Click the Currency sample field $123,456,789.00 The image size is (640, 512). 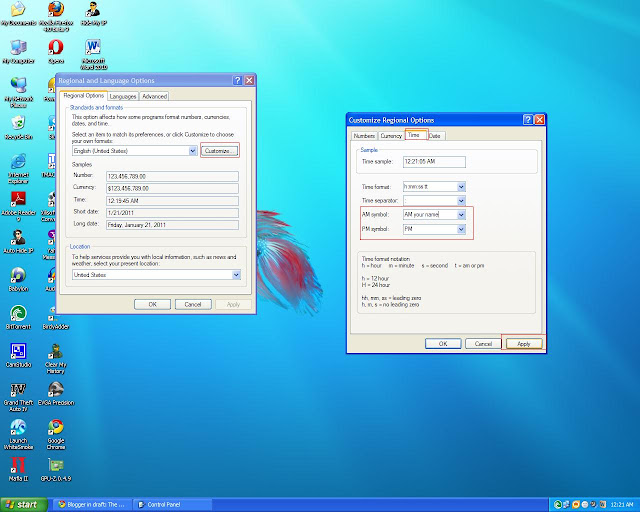(x=172, y=188)
